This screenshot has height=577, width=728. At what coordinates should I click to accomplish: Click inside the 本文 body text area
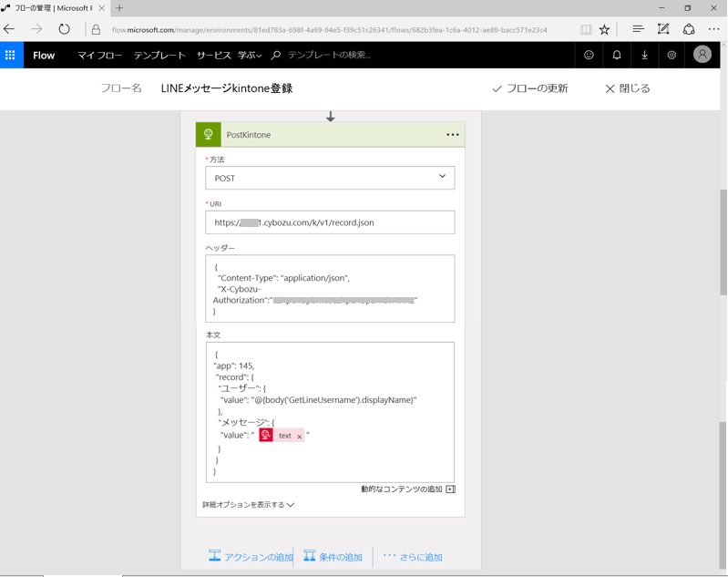pyautogui.click(x=330, y=412)
